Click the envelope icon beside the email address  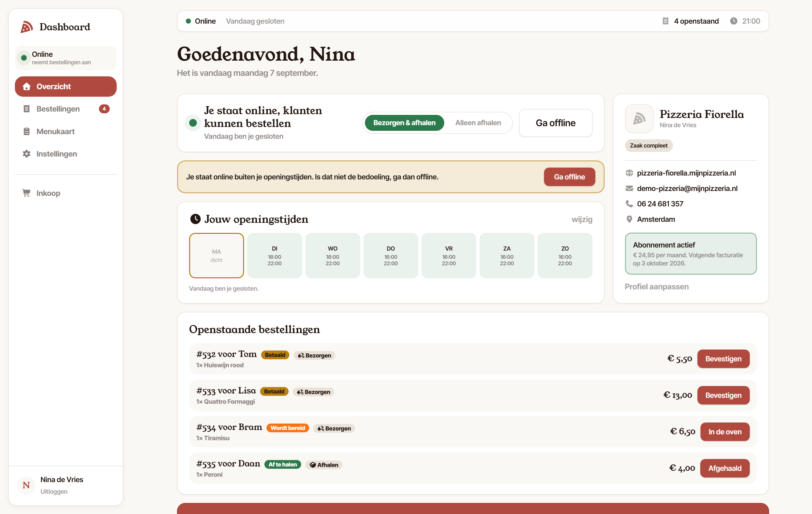pyautogui.click(x=629, y=189)
